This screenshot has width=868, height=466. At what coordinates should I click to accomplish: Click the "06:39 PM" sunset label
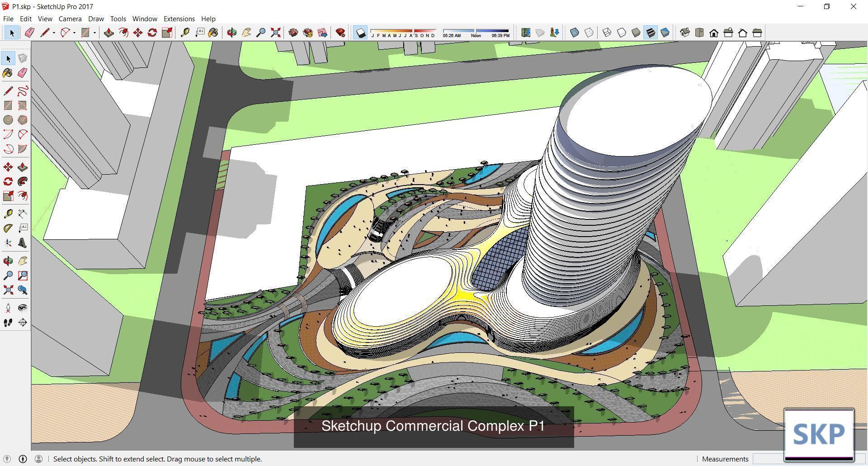point(500,36)
